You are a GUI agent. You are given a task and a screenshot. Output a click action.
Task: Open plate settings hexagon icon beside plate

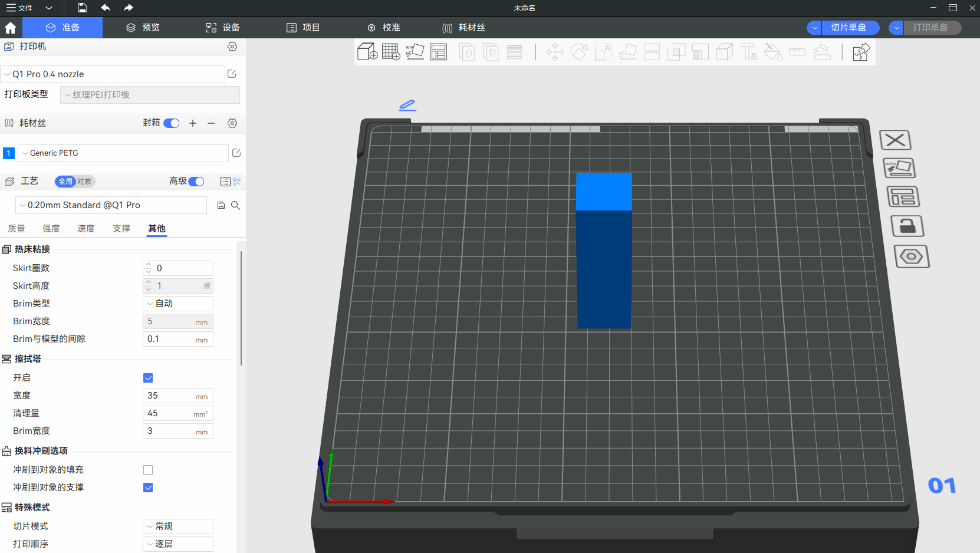point(912,256)
